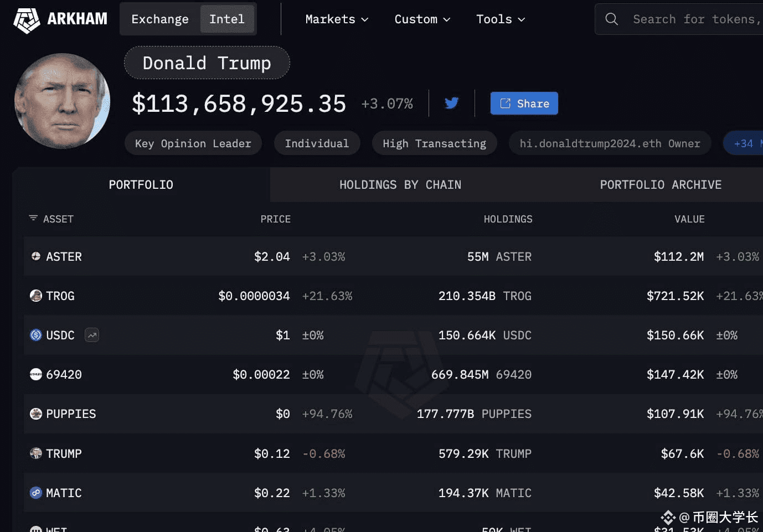
Task: Click the $721.52K TROG value
Action: click(676, 296)
